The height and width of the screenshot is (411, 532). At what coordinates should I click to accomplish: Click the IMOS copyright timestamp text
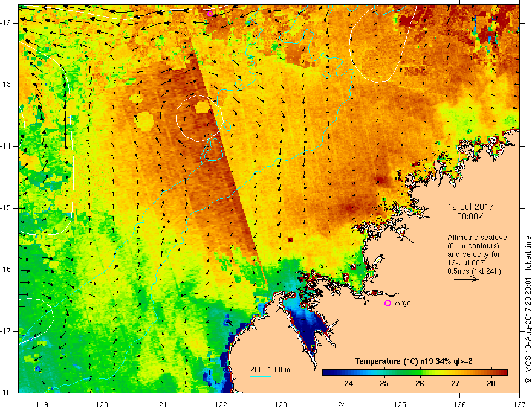528,310
